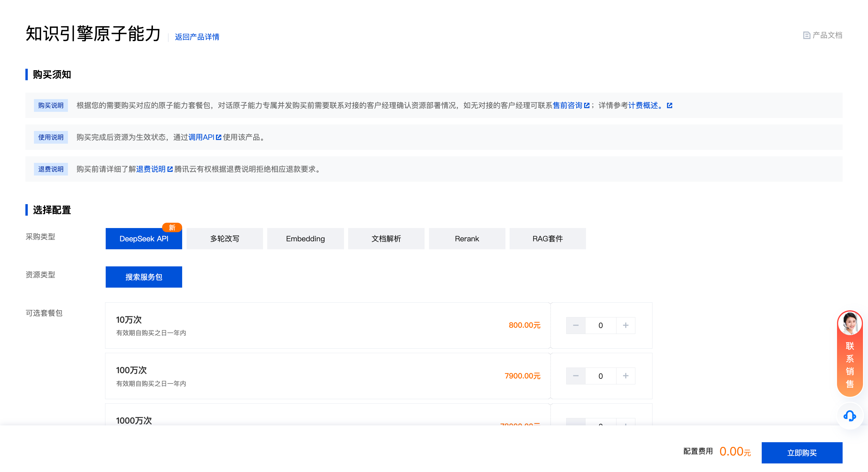Click the external-link icon after 售前咨询
868x472 pixels.
(x=587, y=105)
